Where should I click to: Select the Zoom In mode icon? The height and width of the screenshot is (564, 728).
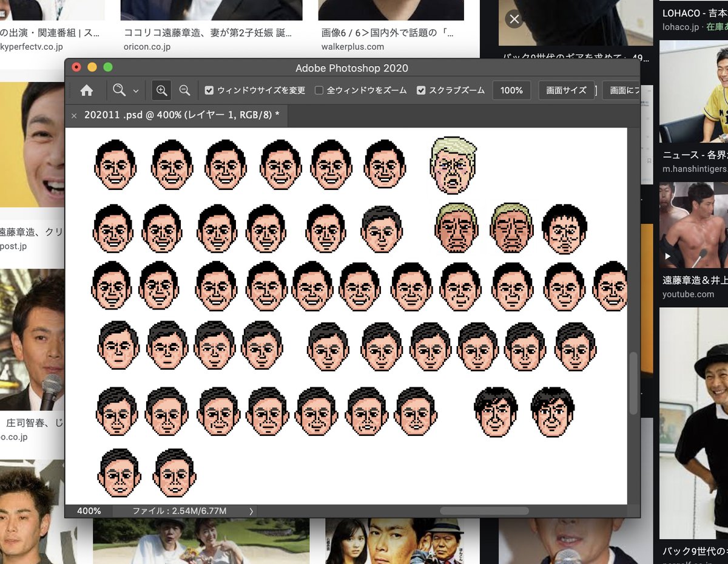[161, 90]
